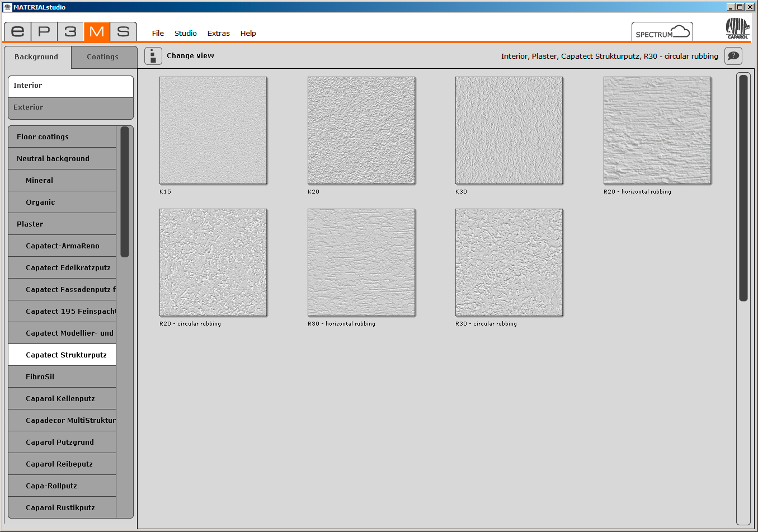Image resolution: width=758 pixels, height=532 pixels.
Task: Select Capatect 195 Feinspachtel entry
Action: (x=62, y=311)
